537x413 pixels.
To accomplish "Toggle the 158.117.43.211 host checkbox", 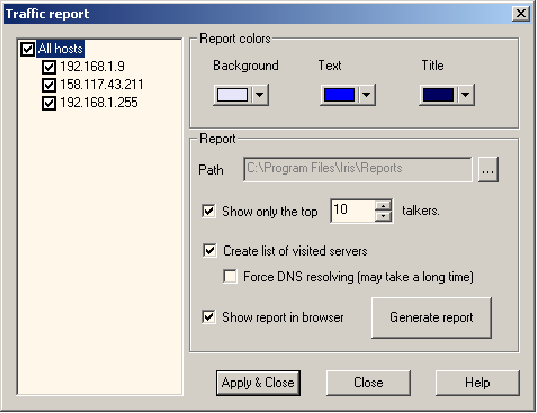I will pos(49,85).
